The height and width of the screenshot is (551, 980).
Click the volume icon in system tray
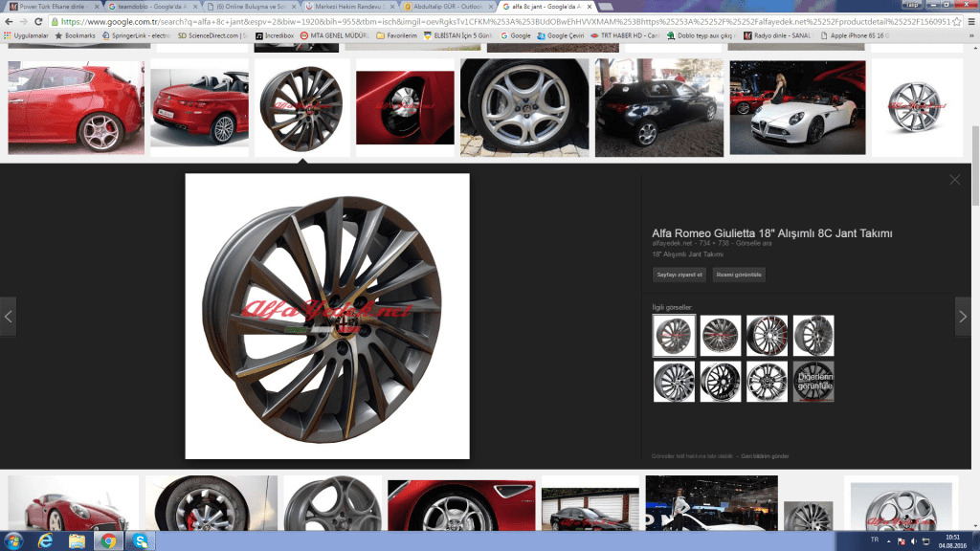click(x=914, y=541)
